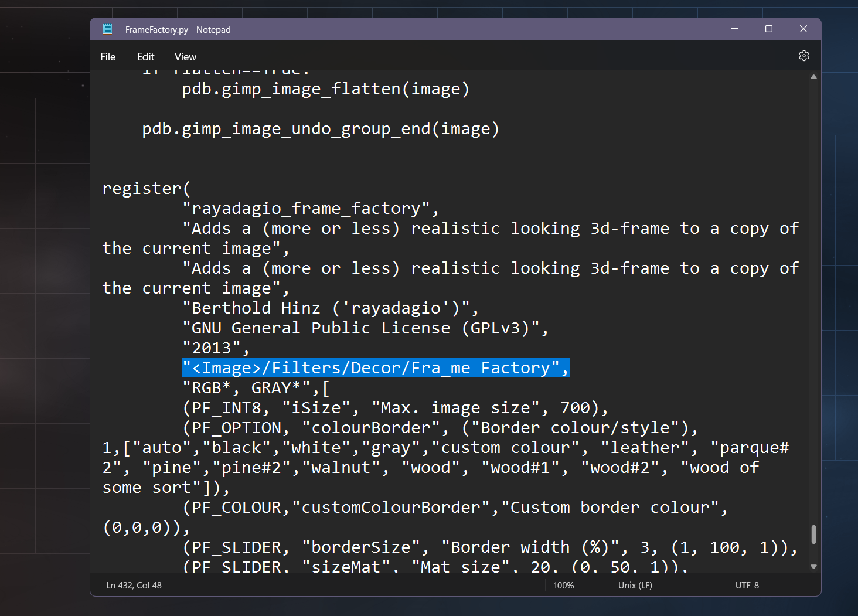The width and height of the screenshot is (858, 616).
Task: Minimize the Notepad window
Action: pos(735,29)
